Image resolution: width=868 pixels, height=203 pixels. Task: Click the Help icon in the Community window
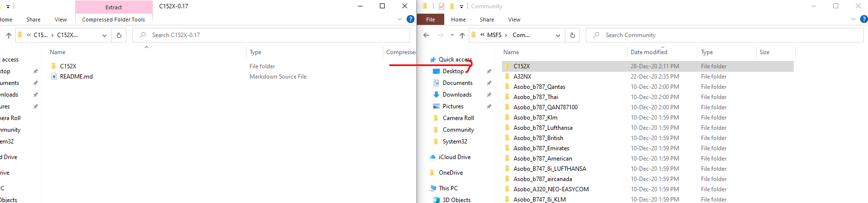coord(864,20)
